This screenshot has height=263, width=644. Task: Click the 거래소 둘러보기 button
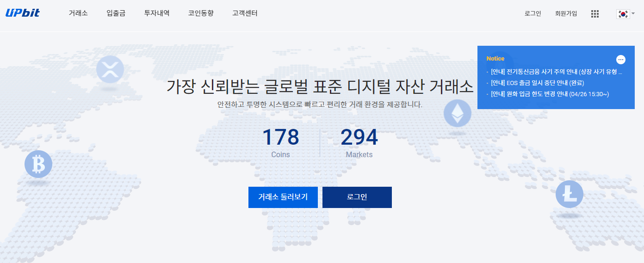pyautogui.click(x=283, y=197)
